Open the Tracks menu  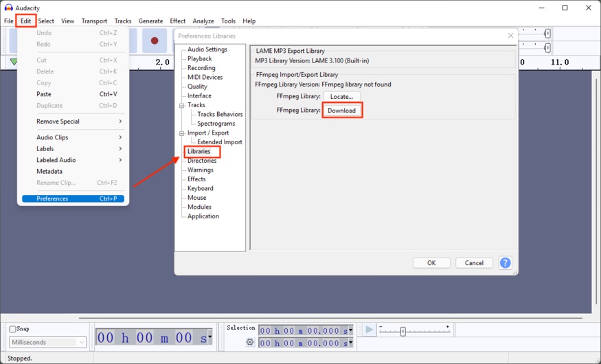(x=123, y=21)
